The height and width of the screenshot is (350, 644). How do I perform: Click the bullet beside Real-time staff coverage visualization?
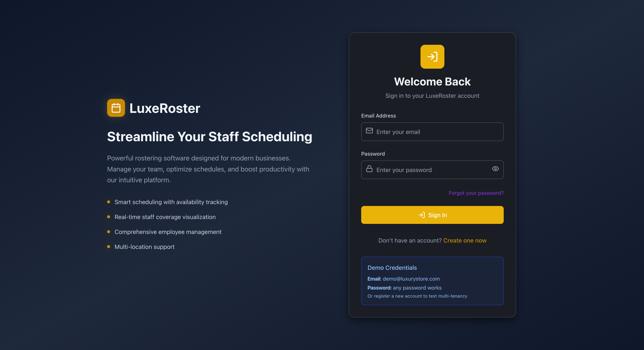click(109, 216)
